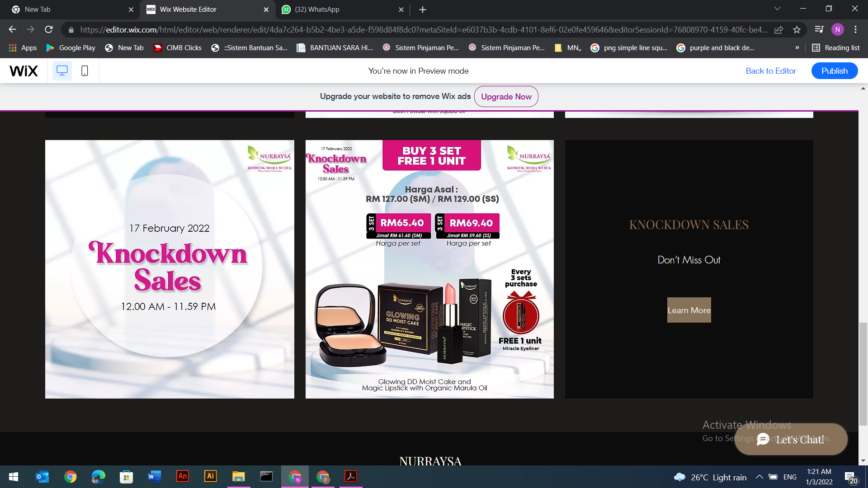Open the BANTUAN SARA HI... bookmark

coord(335,47)
